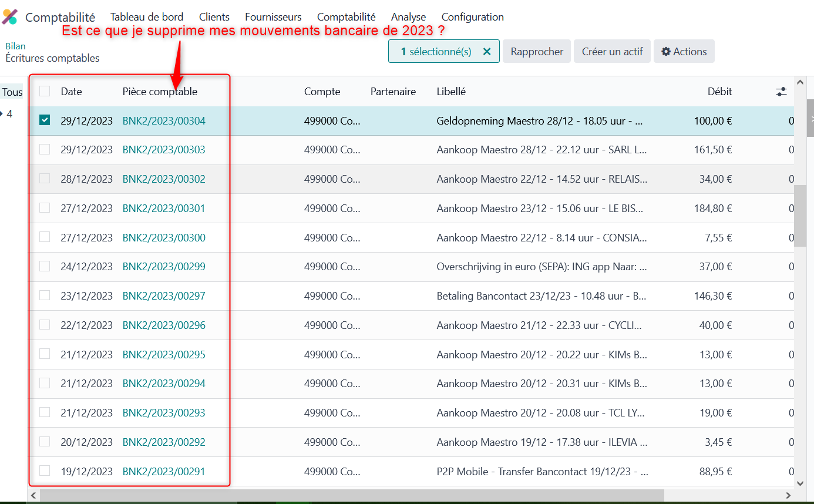Click the horizontal scrollbar left arrow

(33, 496)
